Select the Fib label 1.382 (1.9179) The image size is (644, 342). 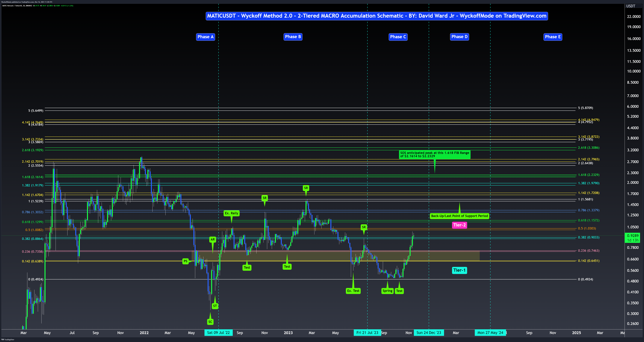(33, 185)
